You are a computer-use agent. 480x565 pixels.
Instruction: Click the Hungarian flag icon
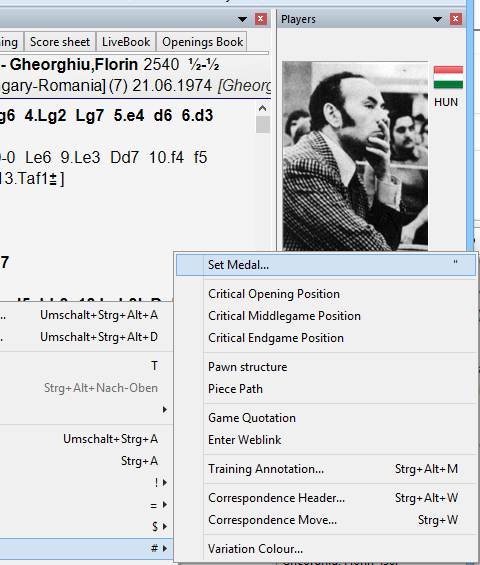(448, 77)
